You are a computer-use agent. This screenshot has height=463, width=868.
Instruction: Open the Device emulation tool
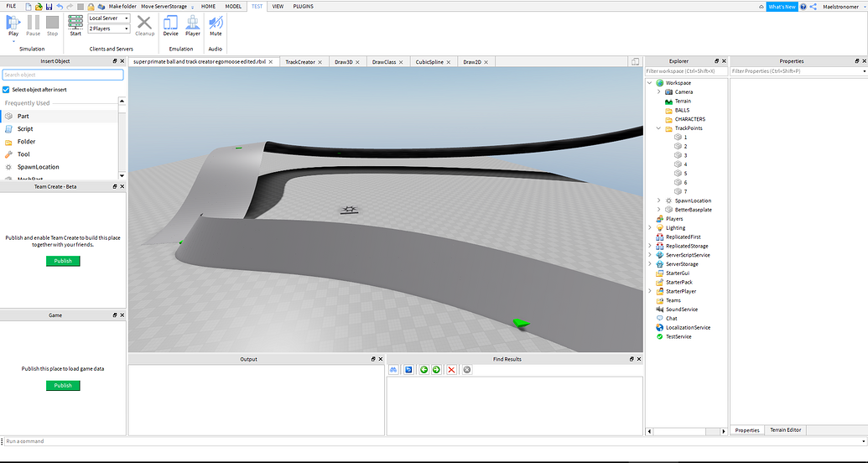[170, 25]
